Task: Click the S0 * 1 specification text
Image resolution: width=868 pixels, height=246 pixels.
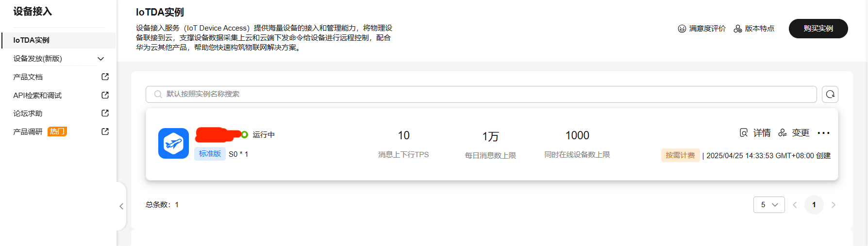Action: 238,154
